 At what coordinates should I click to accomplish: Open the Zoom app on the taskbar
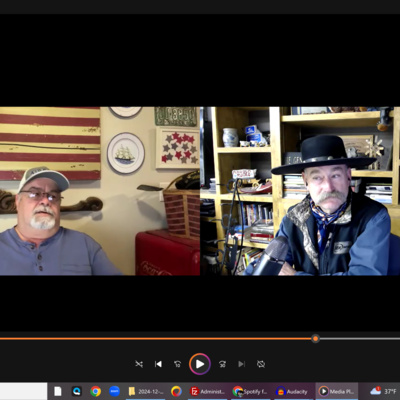(114, 391)
